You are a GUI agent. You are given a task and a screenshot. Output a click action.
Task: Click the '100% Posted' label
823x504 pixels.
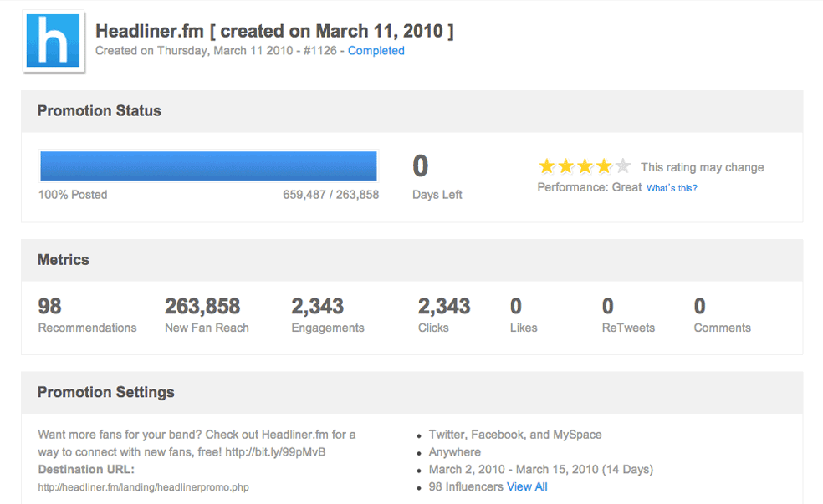pyautogui.click(x=73, y=195)
